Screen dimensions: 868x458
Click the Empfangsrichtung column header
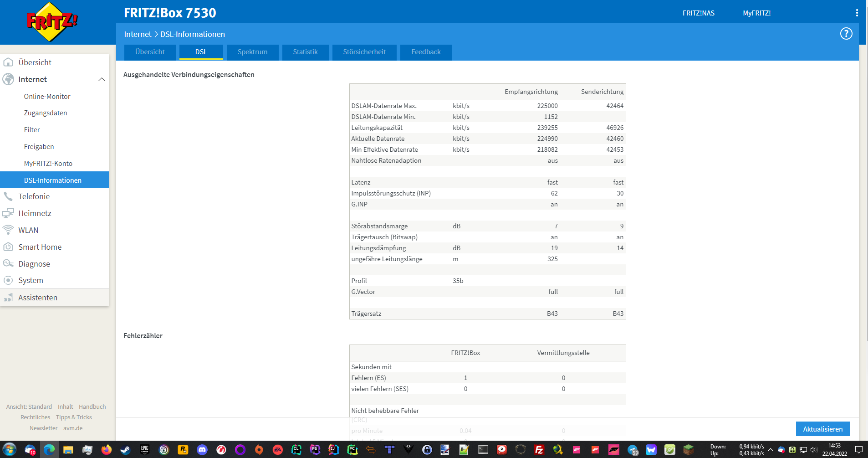point(531,92)
